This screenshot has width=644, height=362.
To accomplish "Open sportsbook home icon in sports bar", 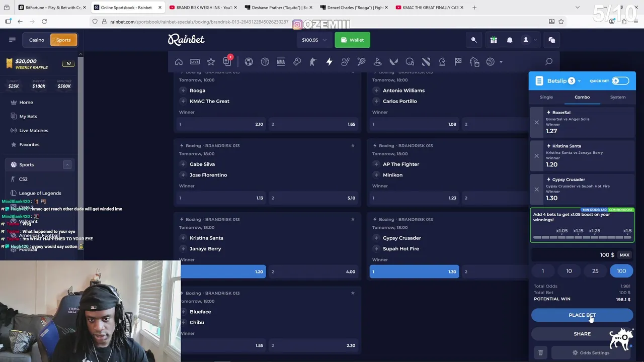I will pyautogui.click(x=179, y=62).
